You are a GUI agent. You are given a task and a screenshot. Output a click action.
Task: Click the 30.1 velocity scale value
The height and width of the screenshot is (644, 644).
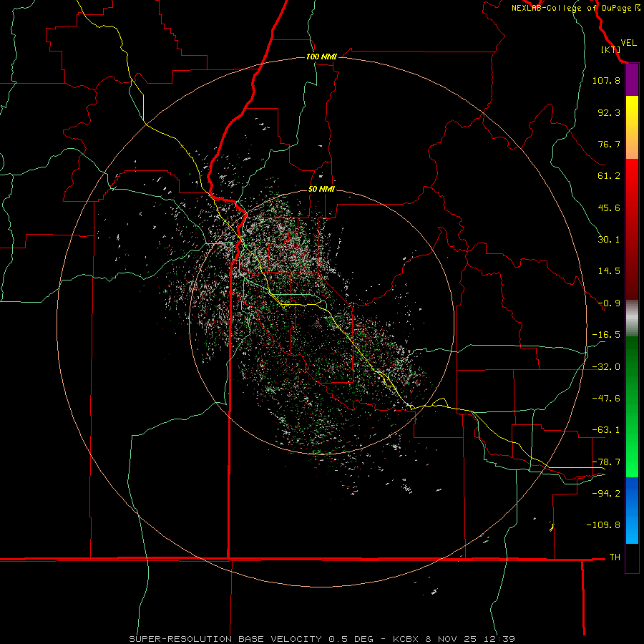[609, 240]
